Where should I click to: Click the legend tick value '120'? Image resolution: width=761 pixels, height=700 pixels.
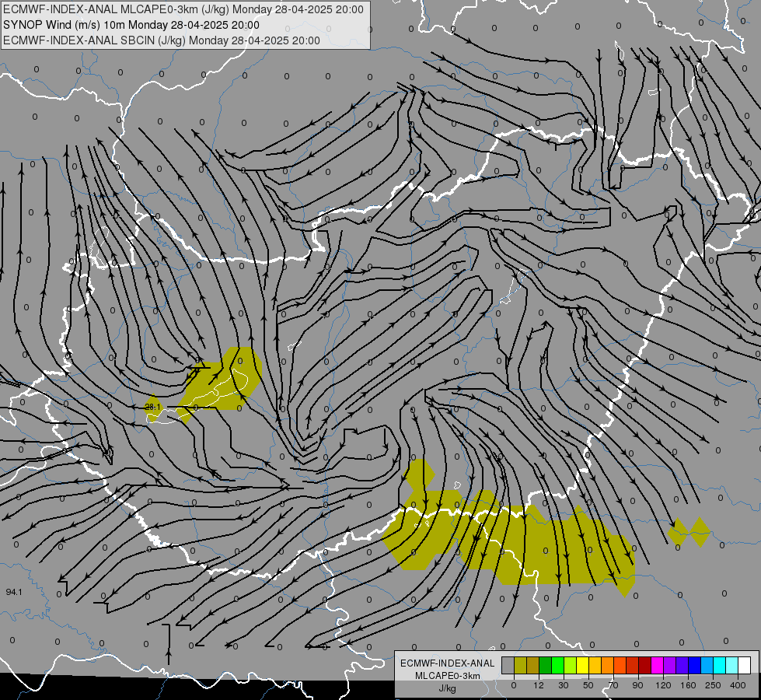point(663,685)
